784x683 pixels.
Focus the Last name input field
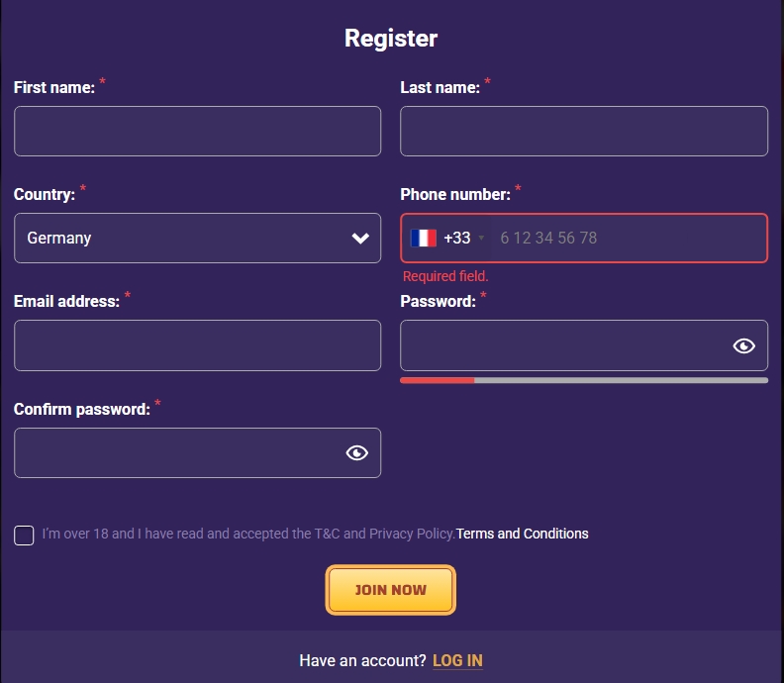(584, 132)
